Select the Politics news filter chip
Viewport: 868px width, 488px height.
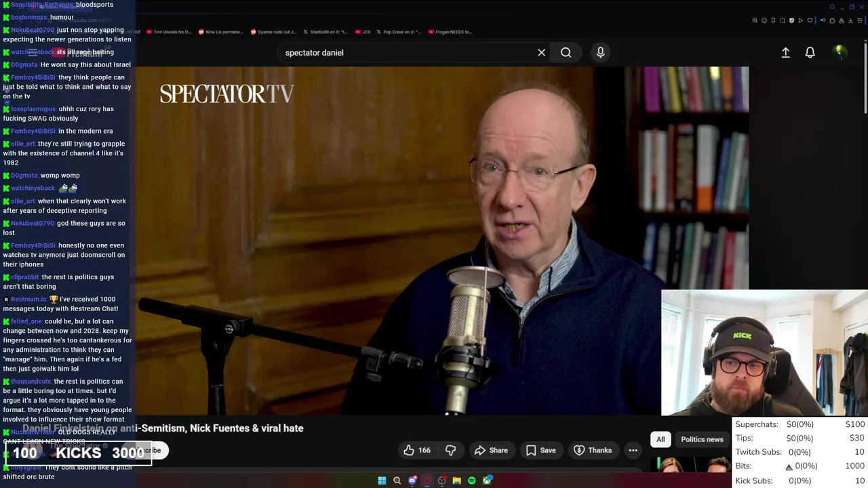[702, 439]
